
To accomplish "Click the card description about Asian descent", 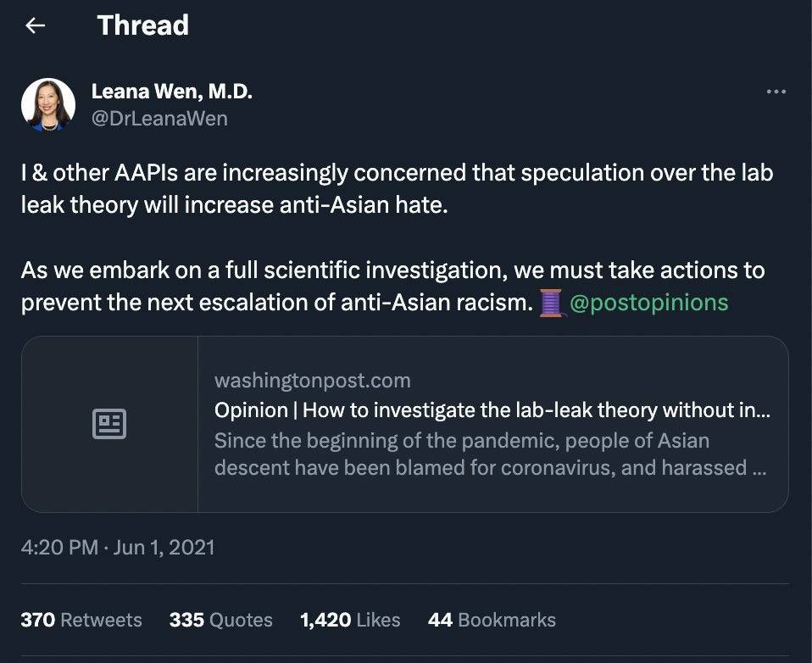I will click(490, 454).
